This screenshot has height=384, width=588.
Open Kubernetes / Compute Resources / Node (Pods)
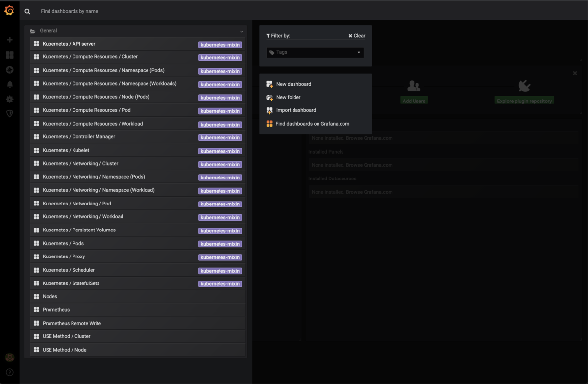tap(138, 97)
